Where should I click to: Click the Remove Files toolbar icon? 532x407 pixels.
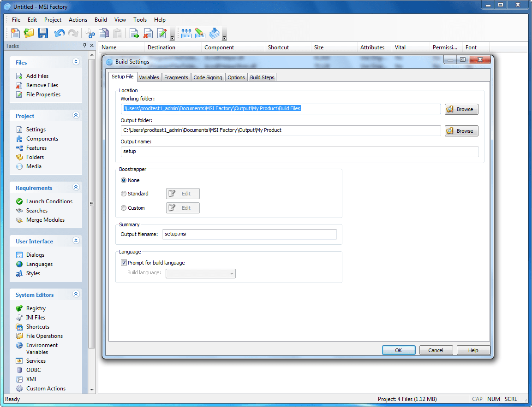coord(148,33)
